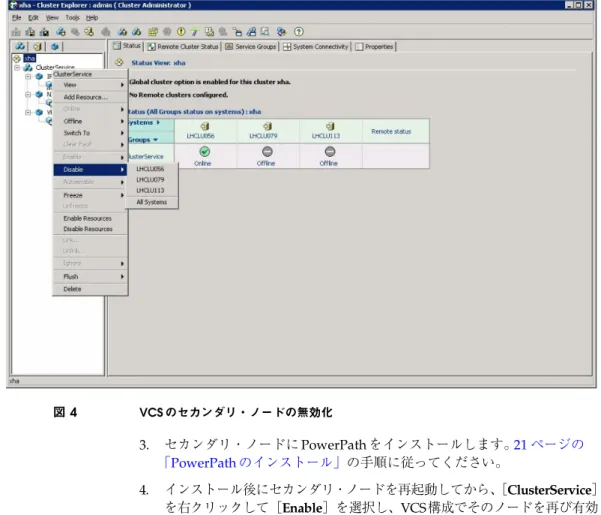
Task: Open the Help menu
Action: [92, 18]
